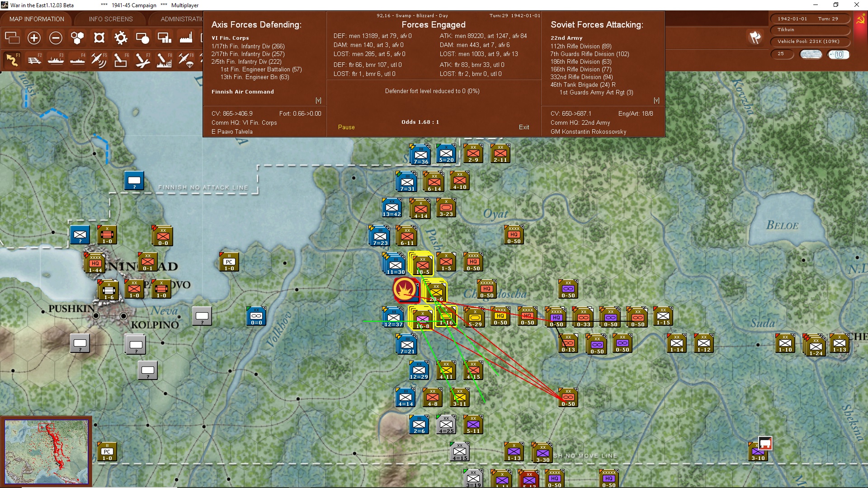Click the overlapping windows icon
The width and height of the screenshot is (868, 488).
(12, 38)
